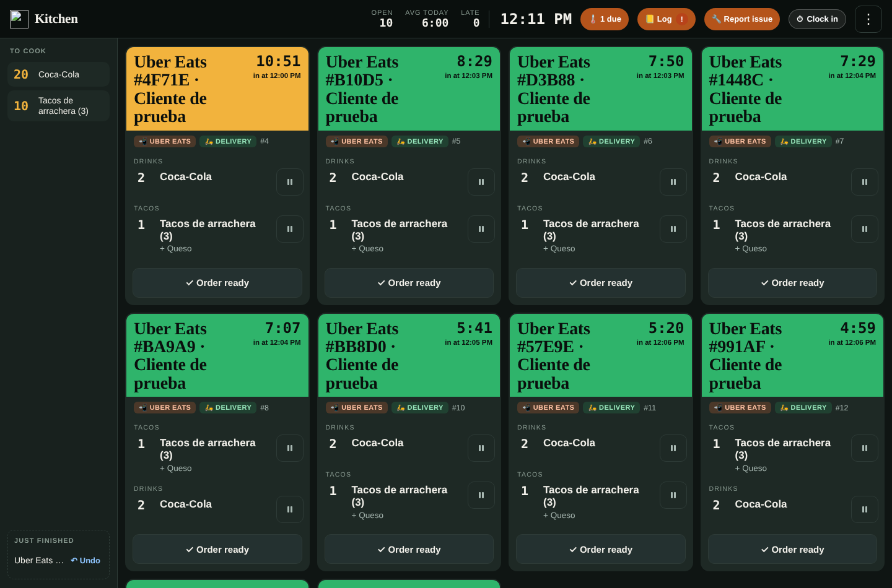Pause Tacos de arrachera on order #4F71E
This screenshot has width=892, height=588.
[x=289, y=229]
